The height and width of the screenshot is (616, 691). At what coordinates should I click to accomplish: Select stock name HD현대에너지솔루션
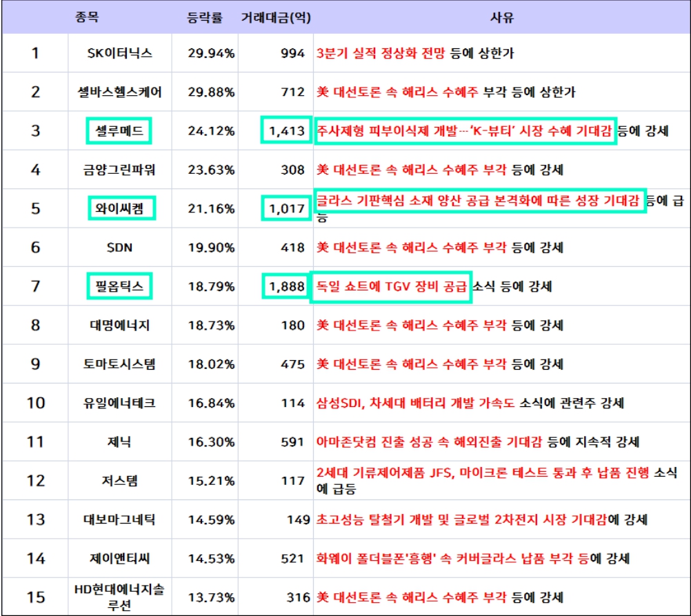click(x=120, y=597)
